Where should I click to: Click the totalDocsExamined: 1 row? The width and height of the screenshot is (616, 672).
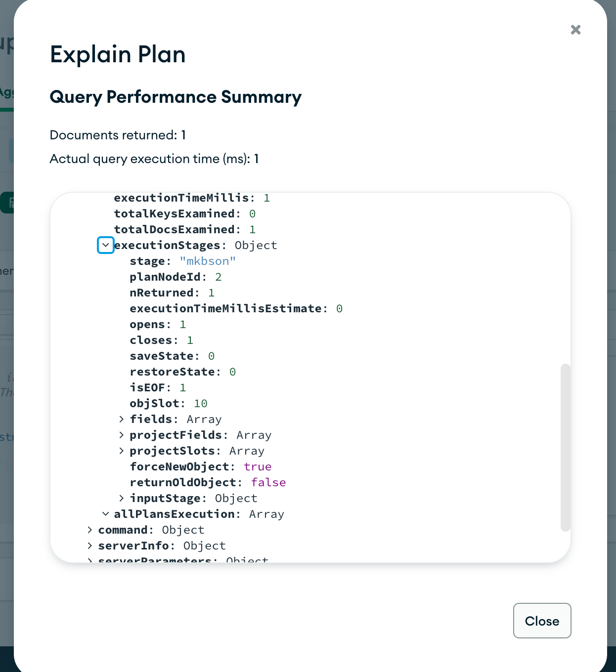[x=185, y=229]
